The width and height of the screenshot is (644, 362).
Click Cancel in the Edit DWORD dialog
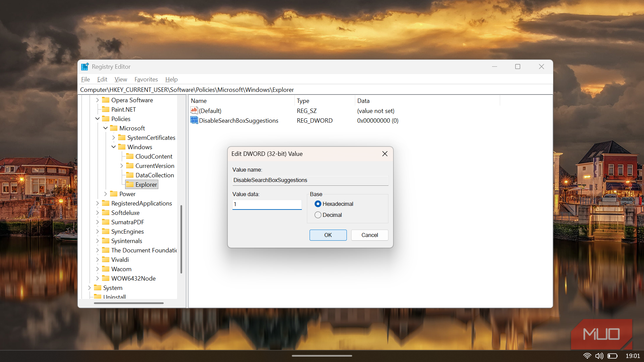click(x=370, y=235)
